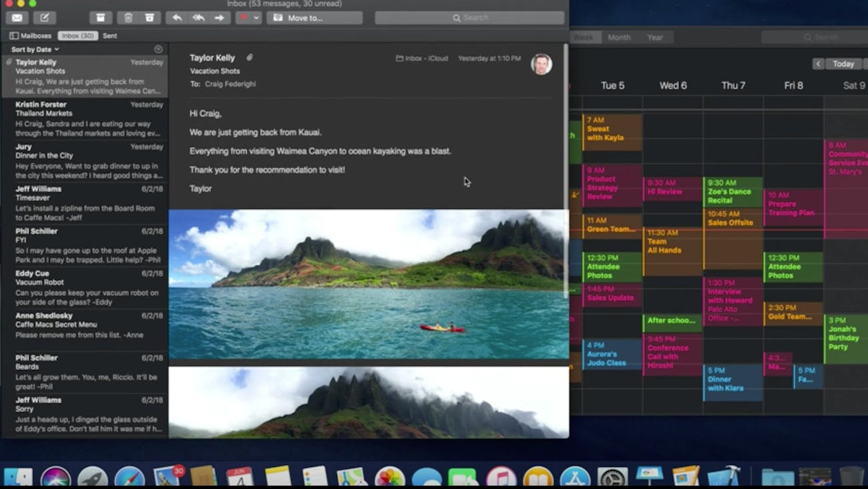
Task: Flag the message with the red flag button
Action: (x=243, y=18)
